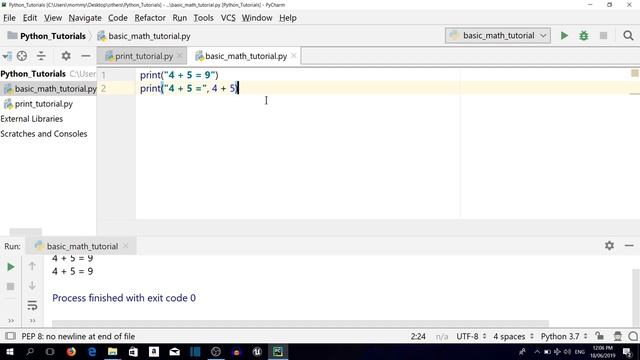Viewport: 640px width, 360px height.
Task: Select External Libraries in project tree
Action: coord(32,119)
